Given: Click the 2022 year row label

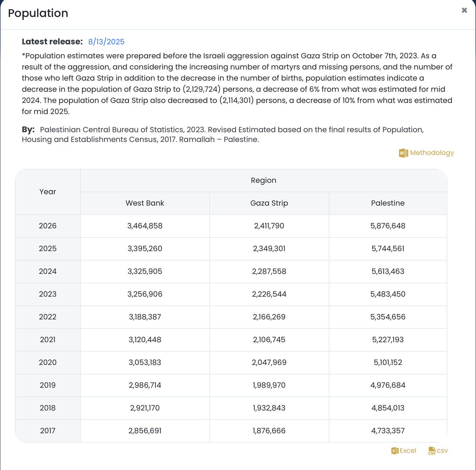Looking at the screenshot, I should pyautogui.click(x=48, y=317).
